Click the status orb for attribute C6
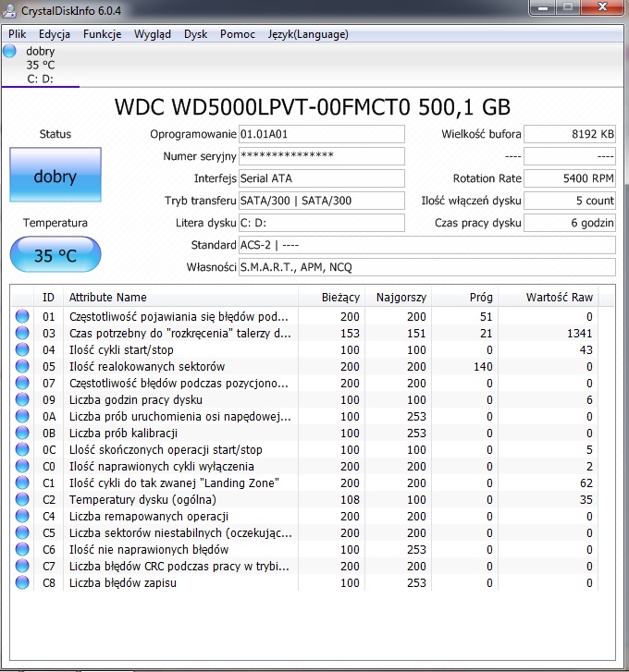This screenshot has width=629, height=672. [x=22, y=549]
